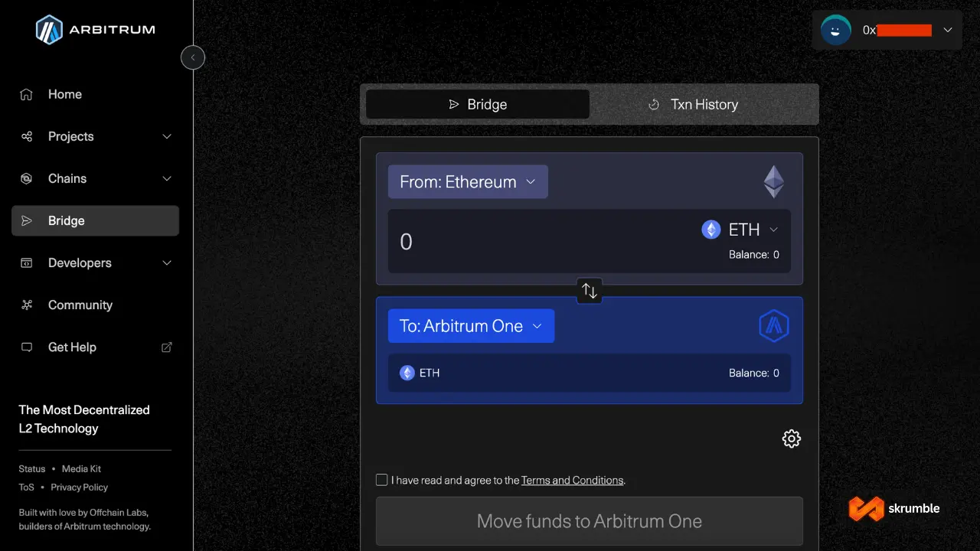Image resolution: width=980 pixels, height=551 pixels.
Task: Click Move funds to Arbitrum One button
Action: click(590, 521)
